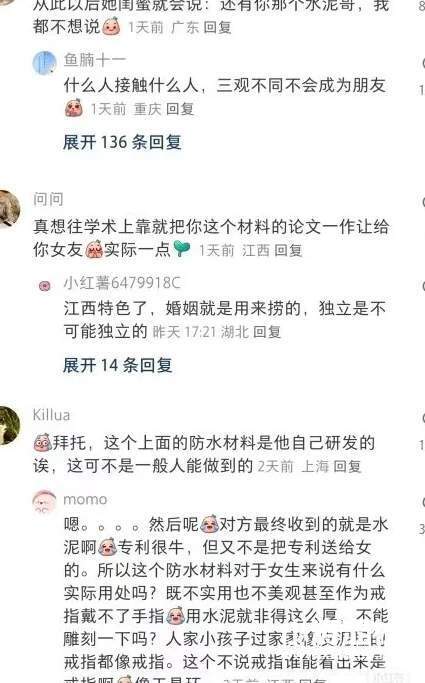Reply to the top comment from 广东
This screenshot has height=683, width=425.
[x=217, y=27]
